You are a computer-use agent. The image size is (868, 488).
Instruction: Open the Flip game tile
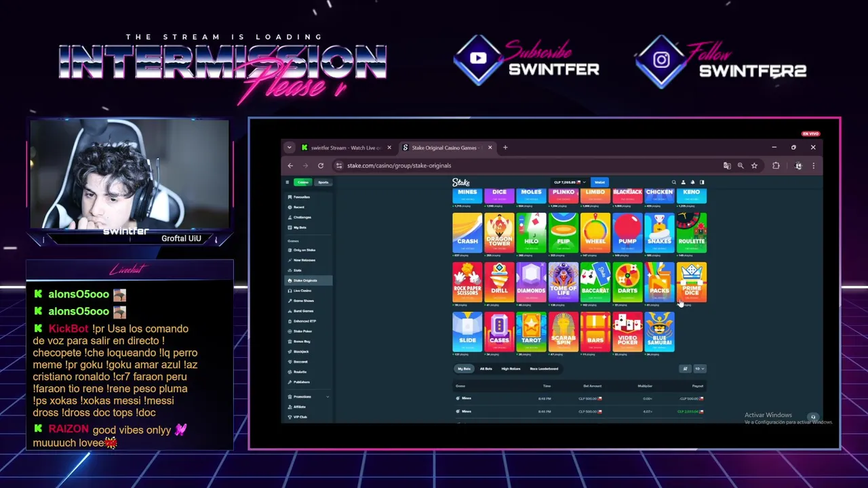pyautogui.click(x=564, y=232)
